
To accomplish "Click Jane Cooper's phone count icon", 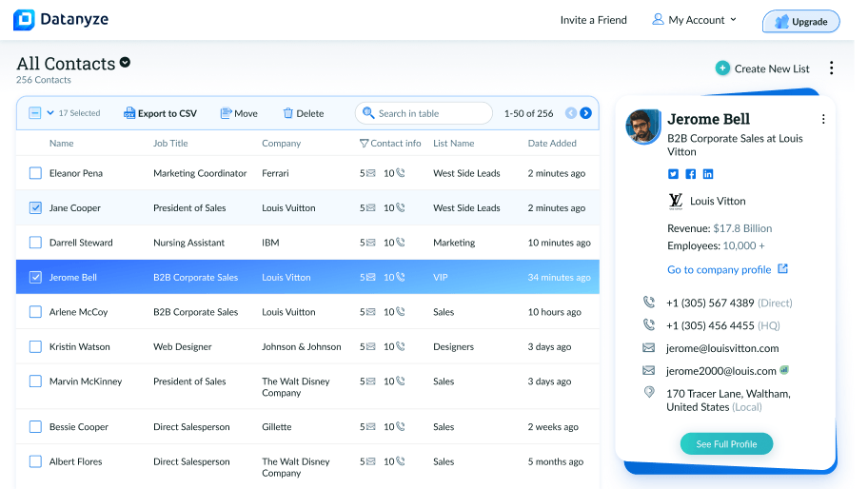I will [401, 207].
